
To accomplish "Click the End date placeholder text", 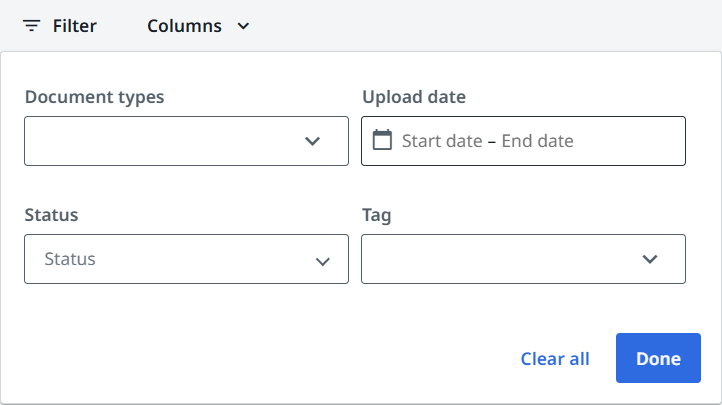I will click(537, 141).
